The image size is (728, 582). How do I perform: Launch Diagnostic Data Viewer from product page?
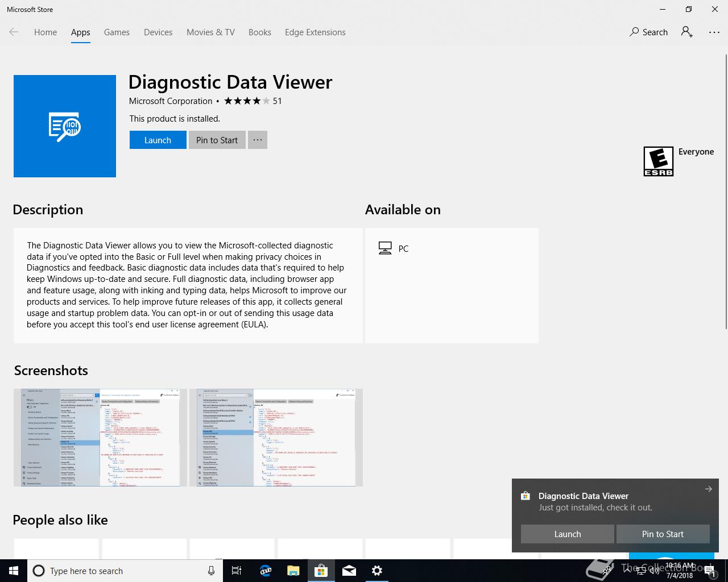pos(158,140)
